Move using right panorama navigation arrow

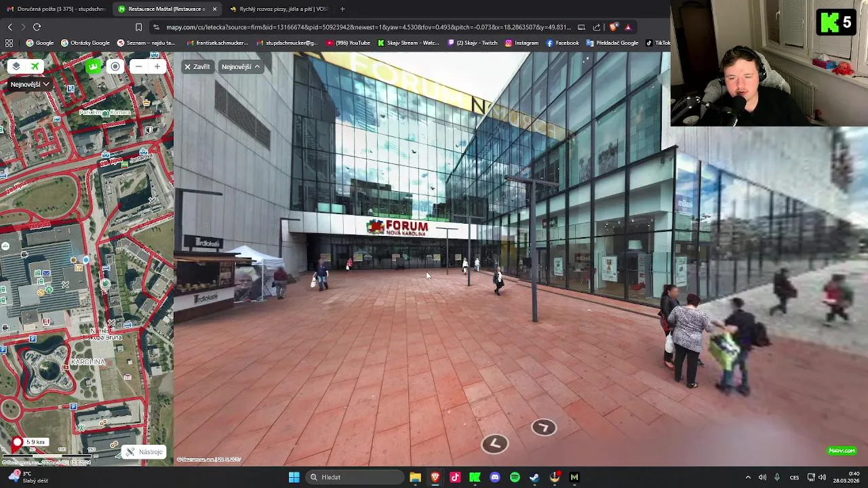544,427
